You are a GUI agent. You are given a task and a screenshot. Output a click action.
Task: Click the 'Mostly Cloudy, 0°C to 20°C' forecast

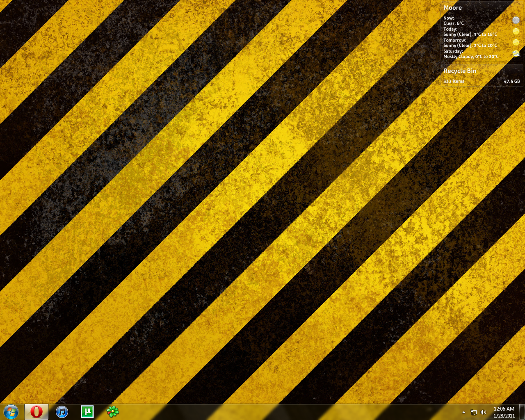click(471, 57)
